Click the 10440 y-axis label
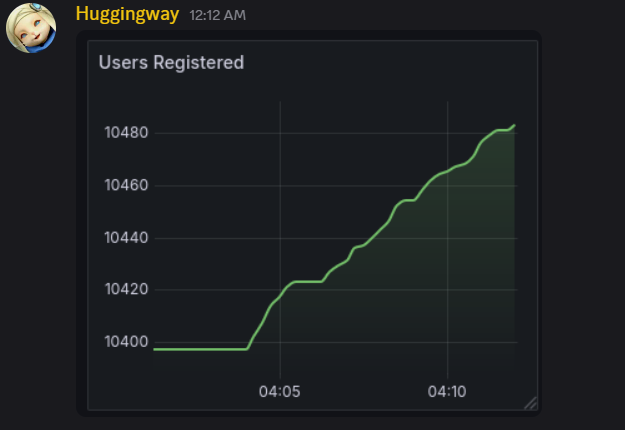The height and width of the screenshot is (430, 625). (x=126, y=238)
